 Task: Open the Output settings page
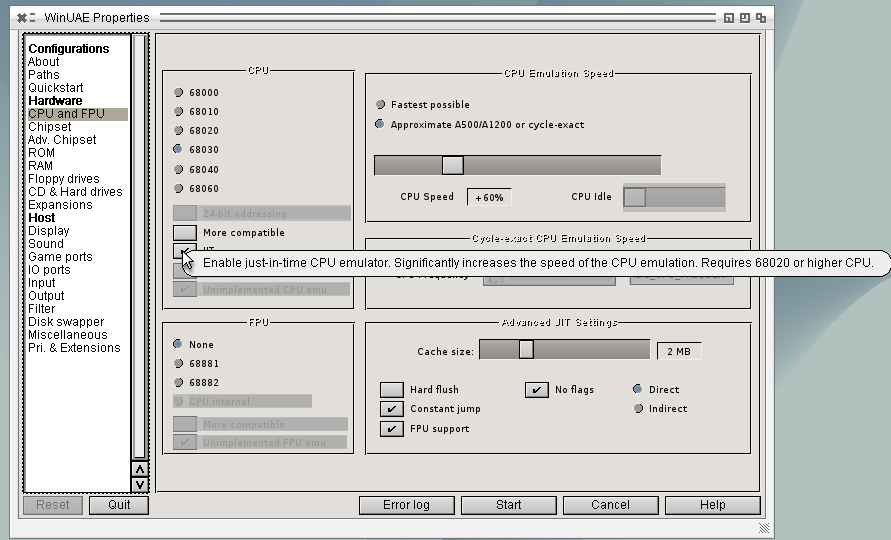46,296
